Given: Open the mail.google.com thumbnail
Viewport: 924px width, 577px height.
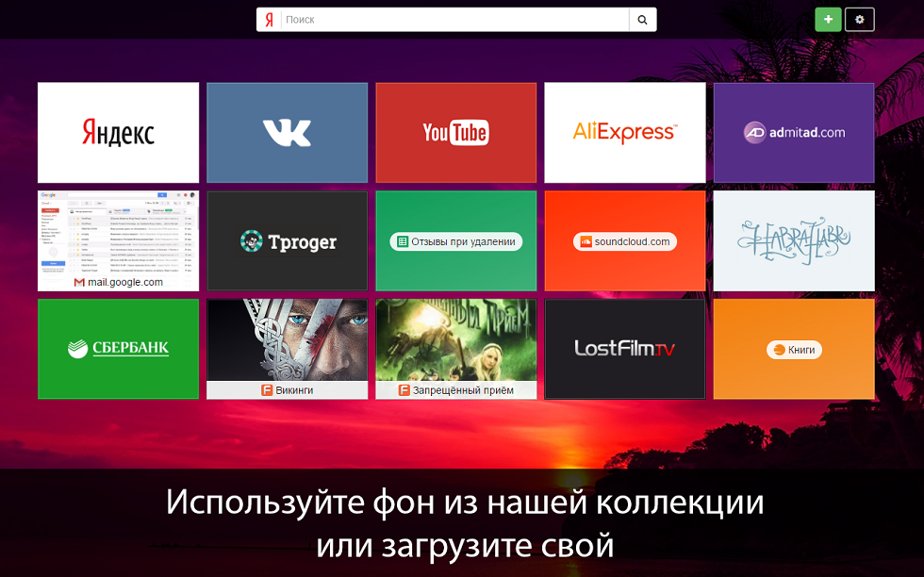Looking at the screenshot, I should [x=118, y=231].
